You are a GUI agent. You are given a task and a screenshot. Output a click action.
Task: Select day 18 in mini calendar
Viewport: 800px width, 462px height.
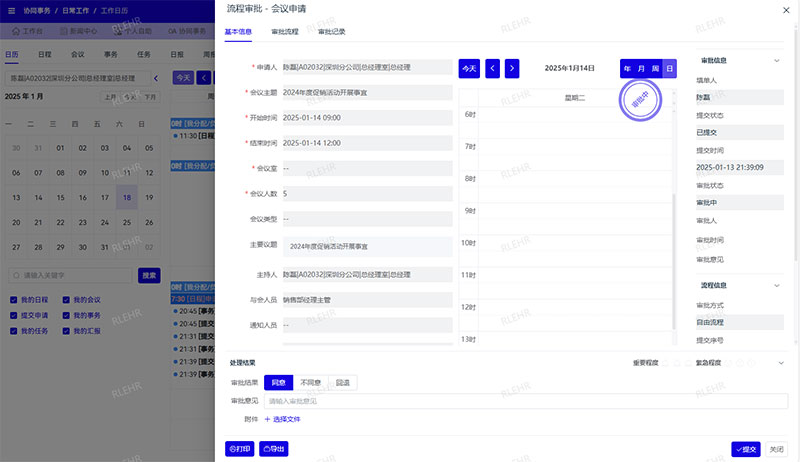coord(127,197)
